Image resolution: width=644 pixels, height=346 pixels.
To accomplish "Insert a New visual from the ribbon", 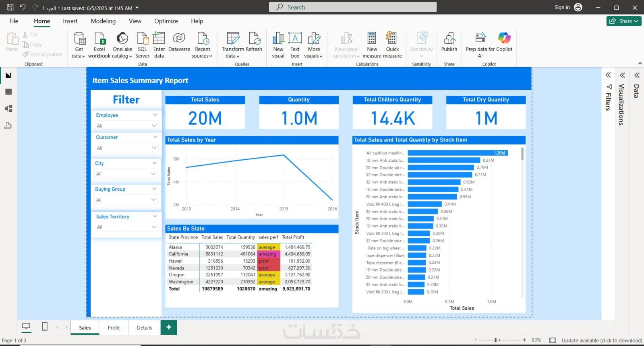I will [x=278, y=45].
